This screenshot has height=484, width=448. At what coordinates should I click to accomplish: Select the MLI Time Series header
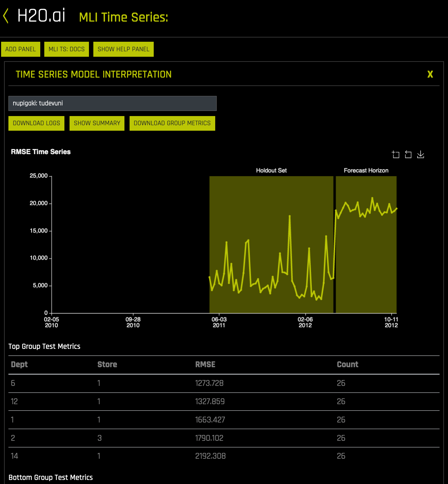pos(123,17)
